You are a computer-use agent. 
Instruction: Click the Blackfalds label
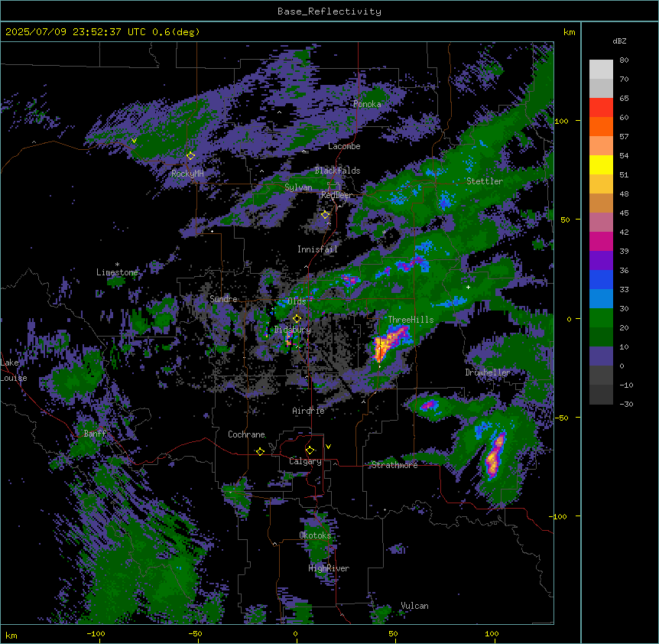(337, 171)
